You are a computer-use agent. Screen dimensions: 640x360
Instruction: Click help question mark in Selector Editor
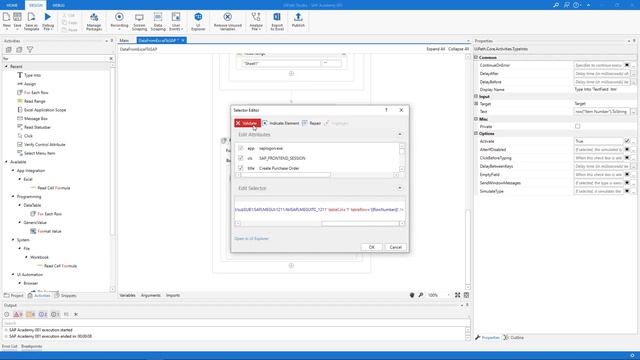point(386,110)
